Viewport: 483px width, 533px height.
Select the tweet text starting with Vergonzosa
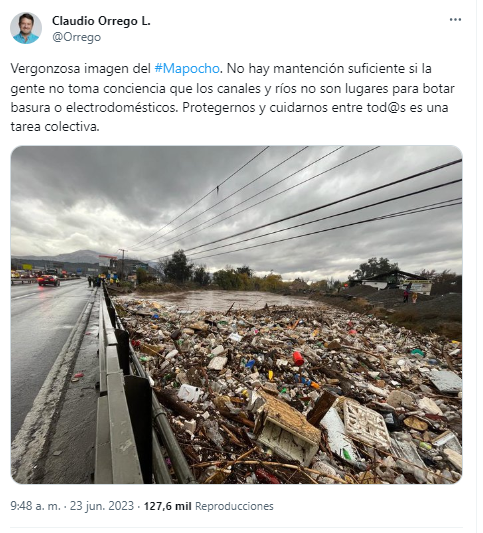pyautogui.click(x=232, y=98)
